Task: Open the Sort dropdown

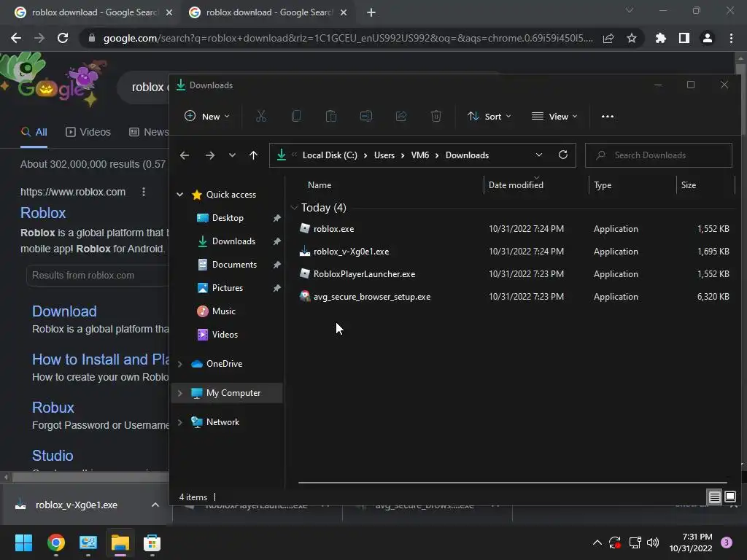Action: coord(489,116)
